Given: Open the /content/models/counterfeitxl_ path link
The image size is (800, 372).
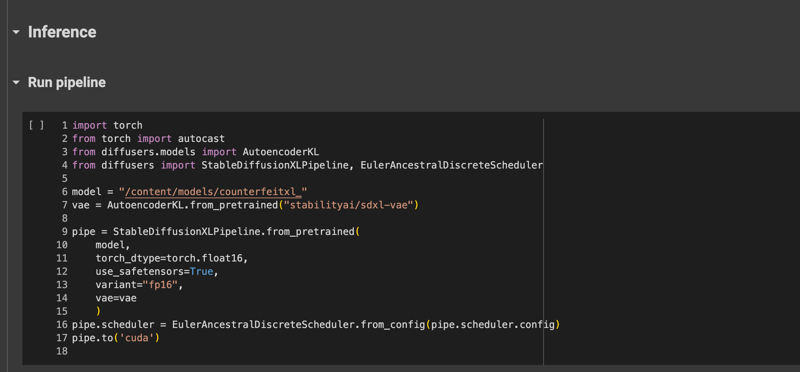Looking at the screenshot, I should coord(213,192).
